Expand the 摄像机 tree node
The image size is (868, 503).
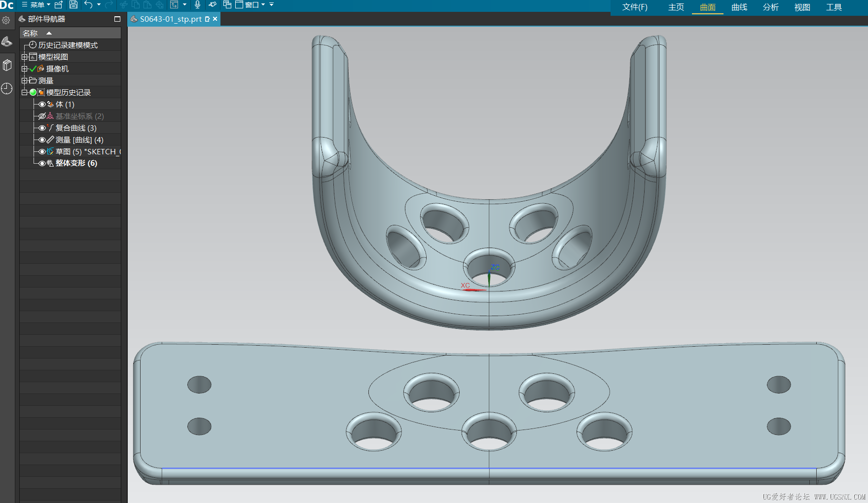coord(24,69)
